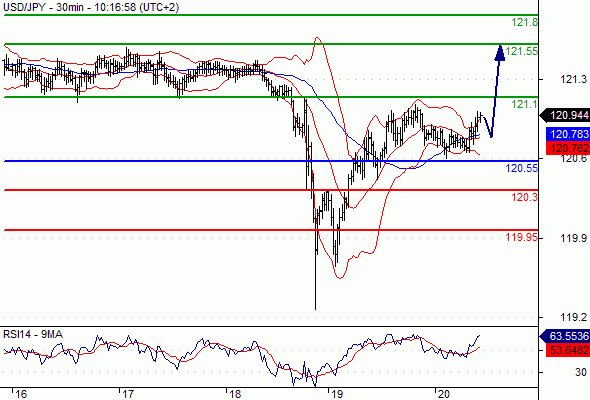Select the red 120.3 support label
Screen dimensions: 590x400
click(x=525, y=197)
